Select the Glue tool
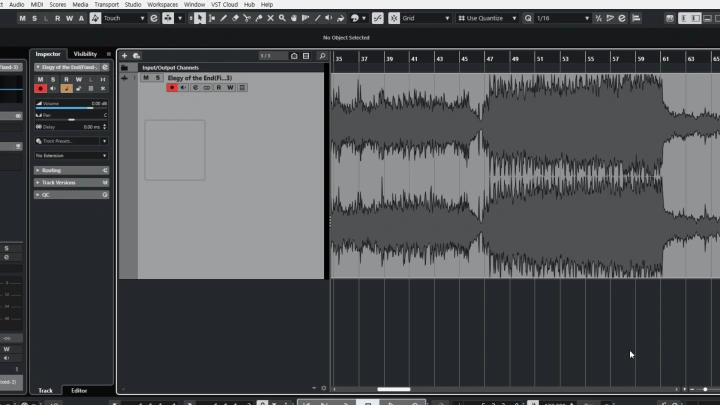The image size is (720, 405). (259, 18)
